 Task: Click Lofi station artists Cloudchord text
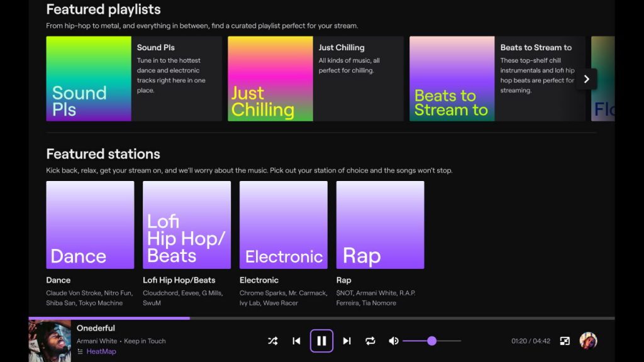coord(183,297)
